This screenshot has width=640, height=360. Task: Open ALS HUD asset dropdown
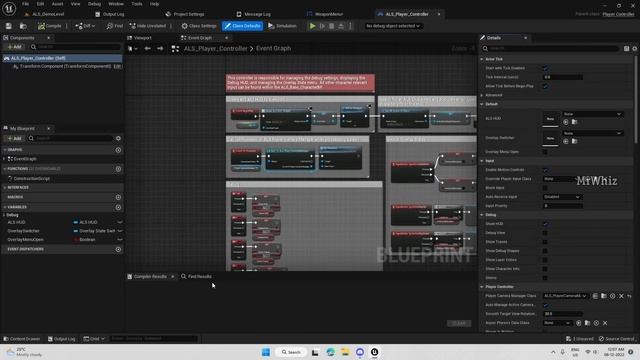click(x=593, y=114)
